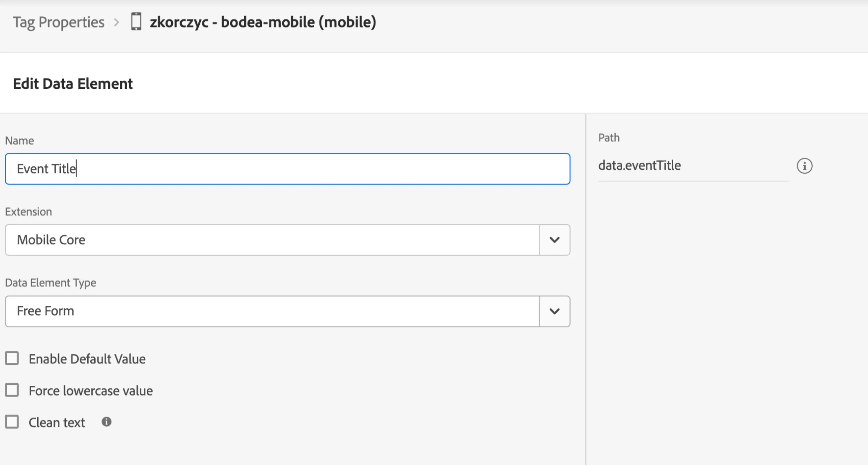Image resolution: width=868 pixels, height=465 pixels.
Task: Click the breadcrumb chevron separator after Tag Properties
Action: pos(116,22)
